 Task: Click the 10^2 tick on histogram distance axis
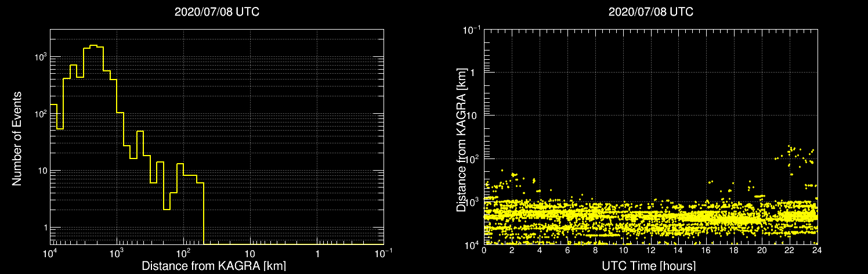coord(185,253)
